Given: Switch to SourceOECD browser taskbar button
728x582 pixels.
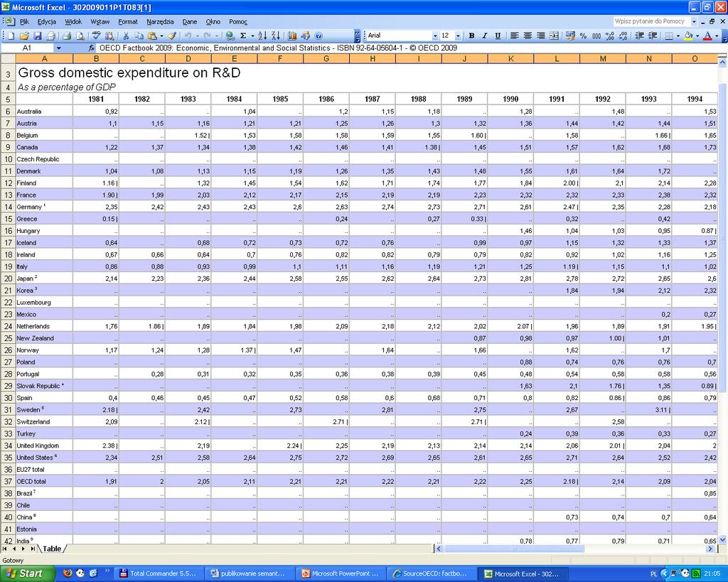Looking at the screenshot, I should (x=430, y=573).
